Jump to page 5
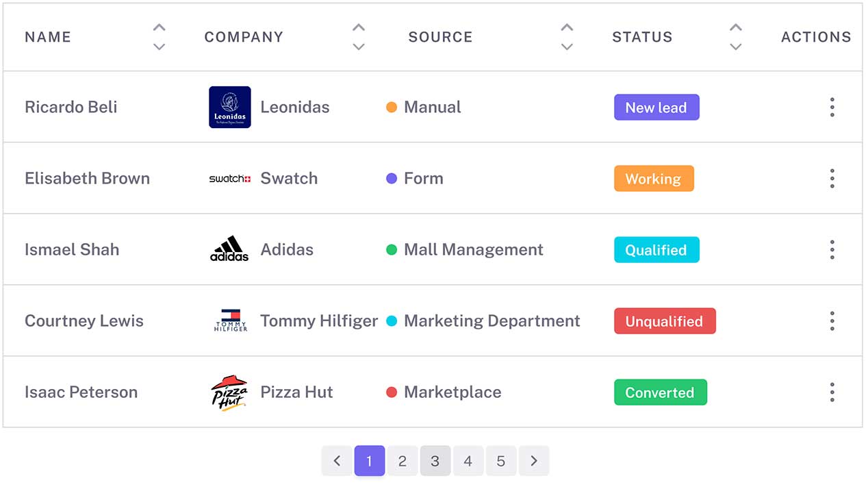 point(501,461)
